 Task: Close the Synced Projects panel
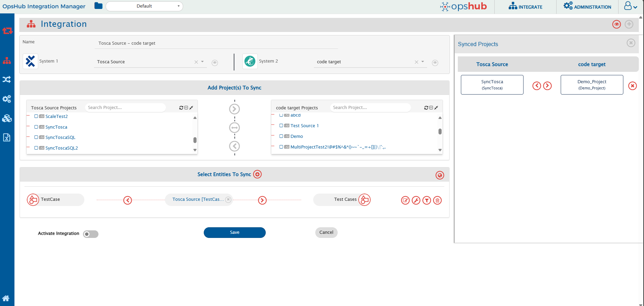coord(631,43)
